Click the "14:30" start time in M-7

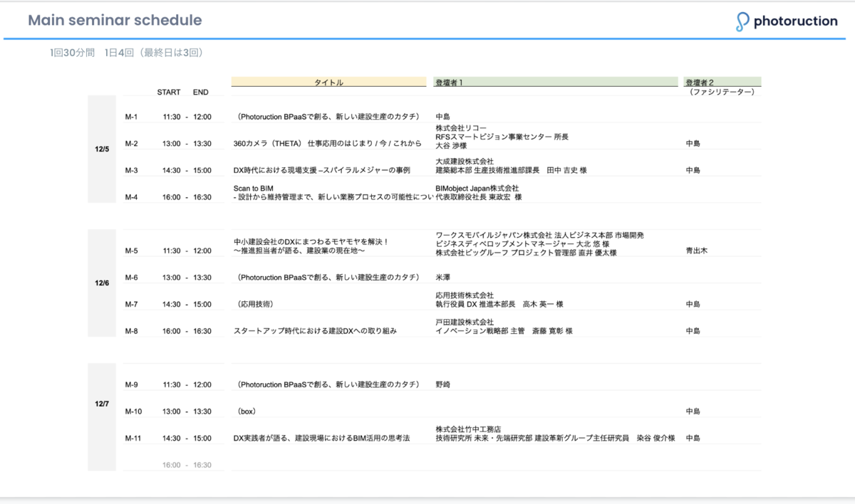172,305
